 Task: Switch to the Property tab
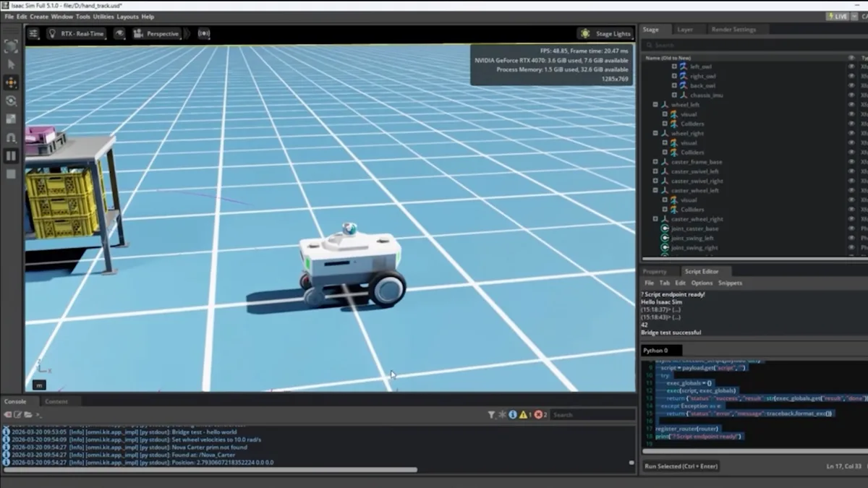click(x=655, y=271)
